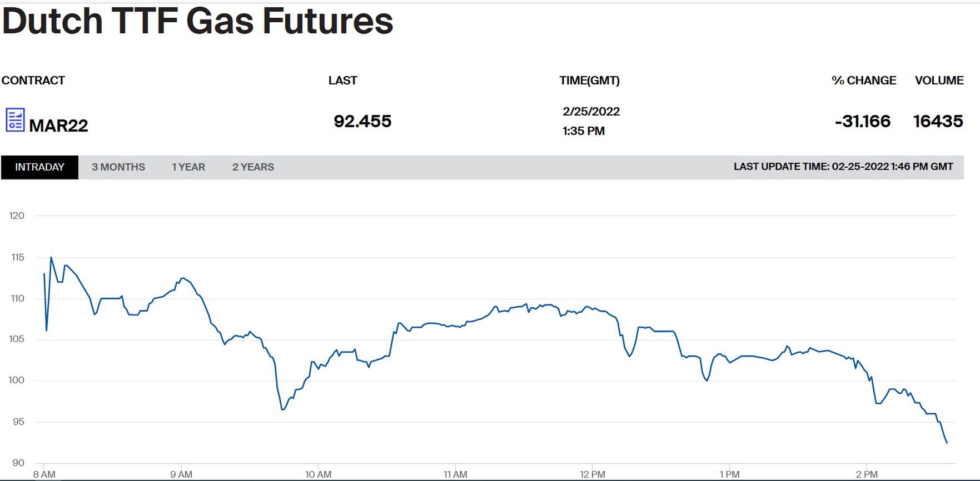This screenshot has width=980, height=481.
Task: Open the 1 YEAR chart tab
Action: click(x=188, y=167)
